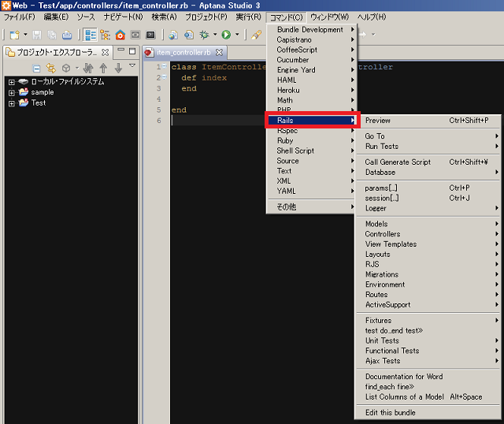Screen dimensions: 504x424
Task: Toggle Link with Editor in the project explorer
Action: [x=51, y=68]
